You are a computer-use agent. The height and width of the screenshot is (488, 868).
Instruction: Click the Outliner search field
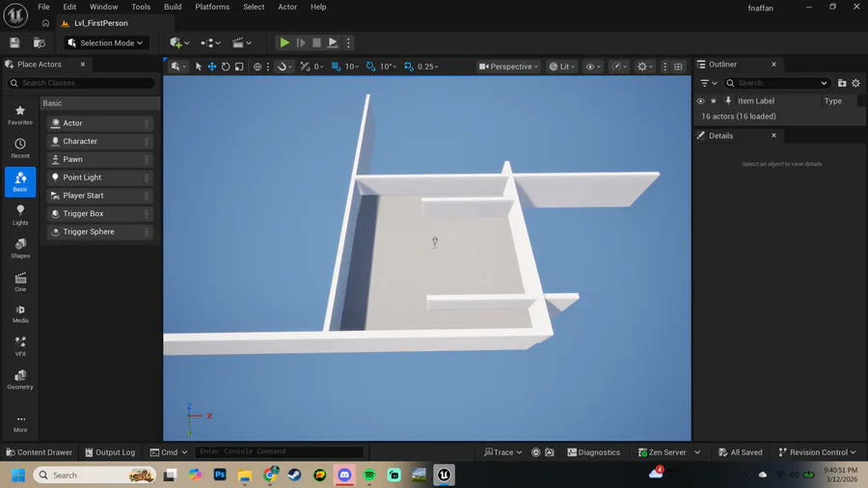(x=777, y=83)
